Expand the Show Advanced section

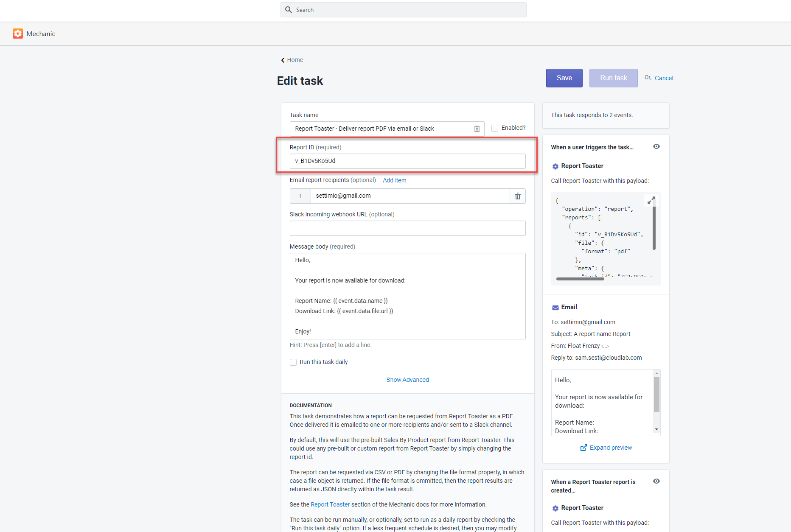click(x=407, y=380)
